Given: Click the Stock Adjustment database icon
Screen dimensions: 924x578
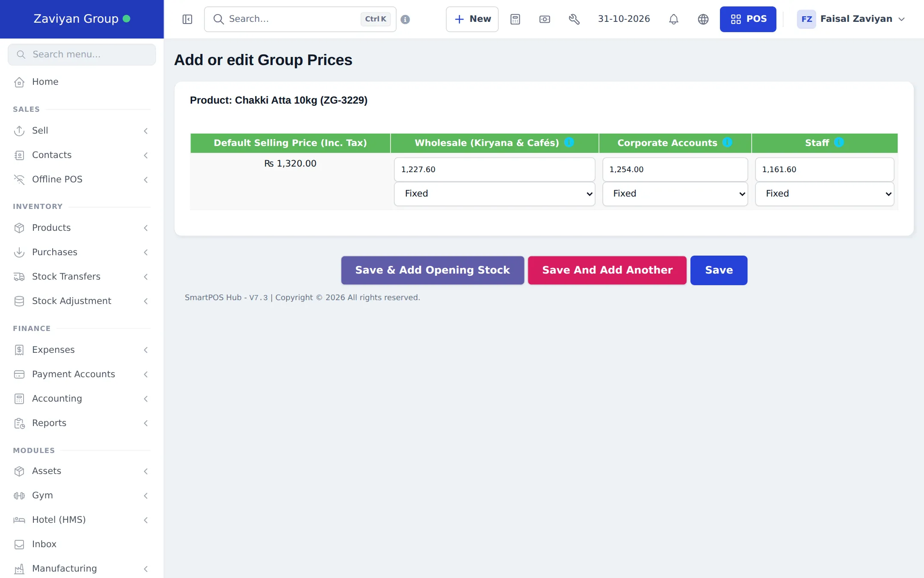Looking at the screenshot, I should coord(19,301).
